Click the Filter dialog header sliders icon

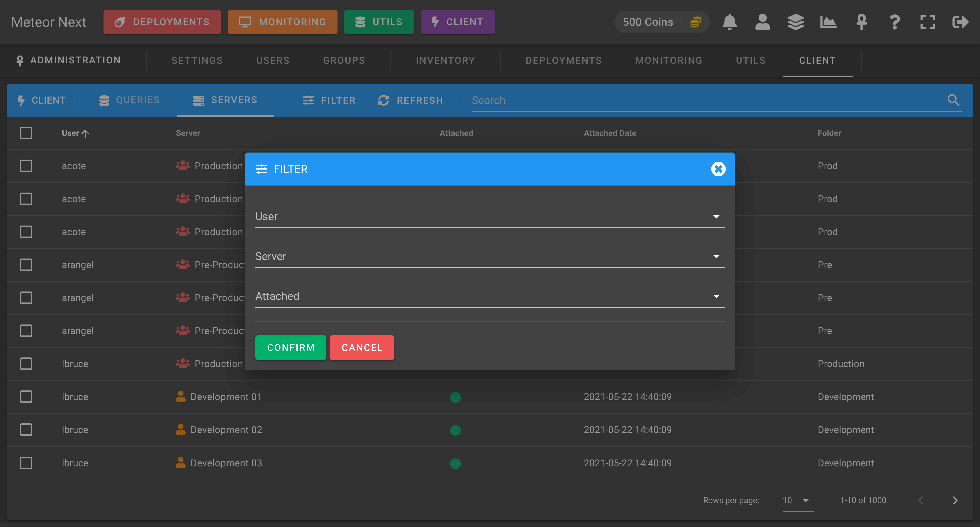(x=261, y=169)
